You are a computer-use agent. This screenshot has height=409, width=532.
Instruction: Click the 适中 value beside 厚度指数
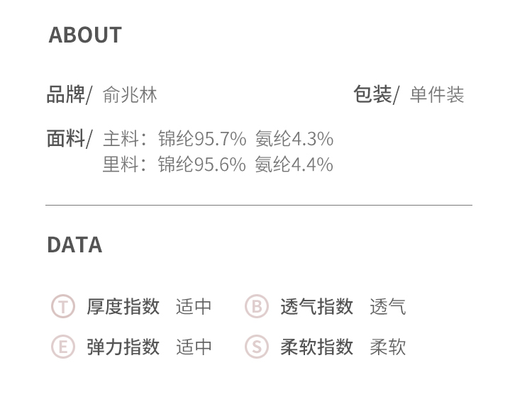(194, 307)
